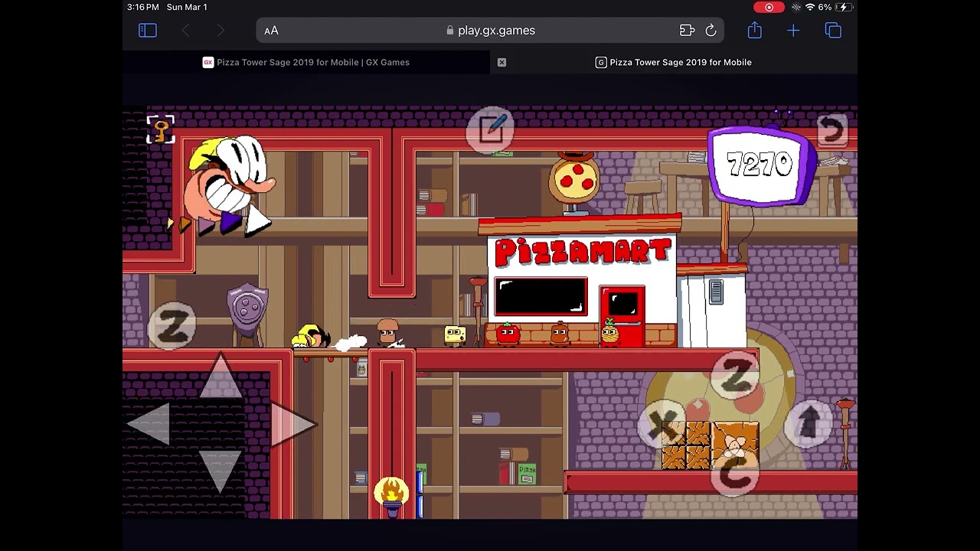
Task: Tap the left-side Z touch button
Action: pyautogui.click(x=172, y=326)
